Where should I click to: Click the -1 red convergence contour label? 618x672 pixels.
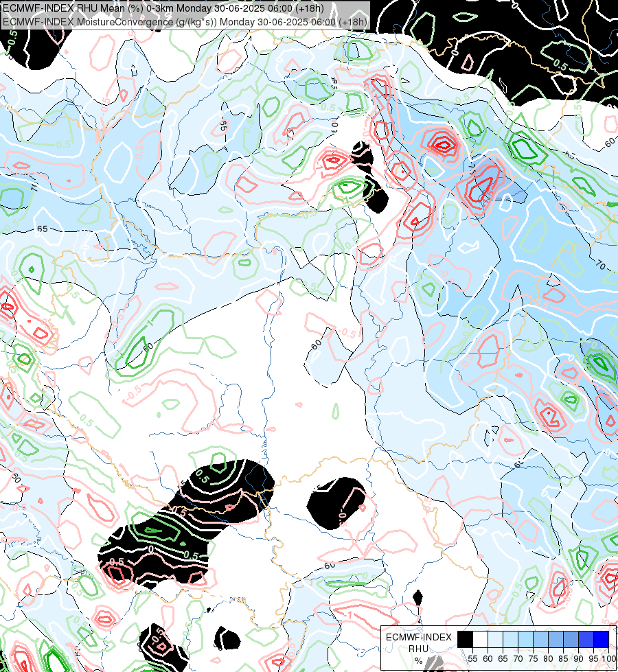coord(348,616)
